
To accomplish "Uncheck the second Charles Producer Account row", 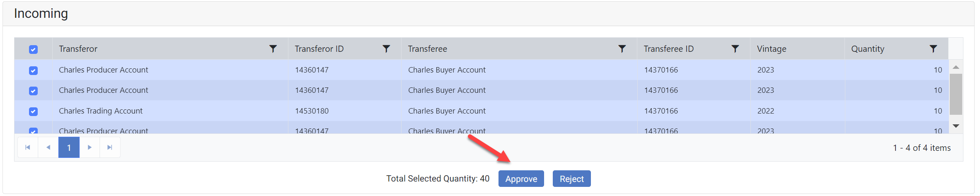I will pos(34,91).
